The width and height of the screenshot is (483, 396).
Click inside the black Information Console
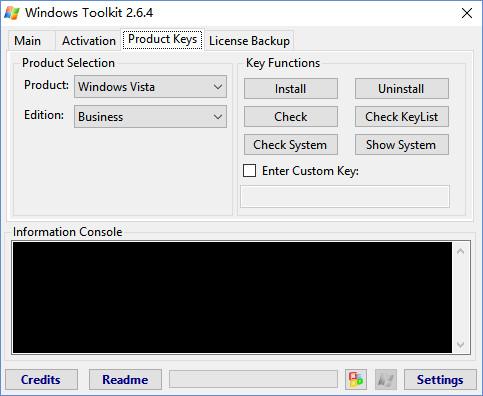coord(232,297)
